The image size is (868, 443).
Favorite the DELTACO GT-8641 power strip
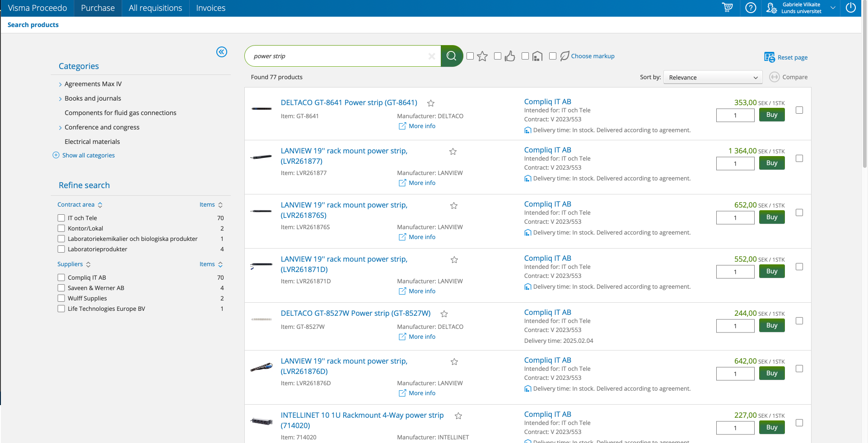click(x=431, y=103)
